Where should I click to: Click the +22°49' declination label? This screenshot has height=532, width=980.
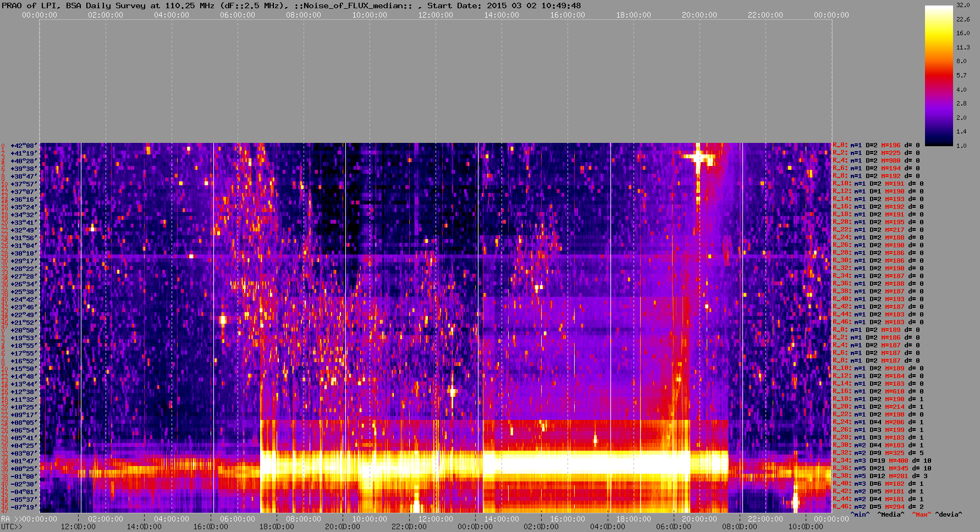tap(23, 315)
